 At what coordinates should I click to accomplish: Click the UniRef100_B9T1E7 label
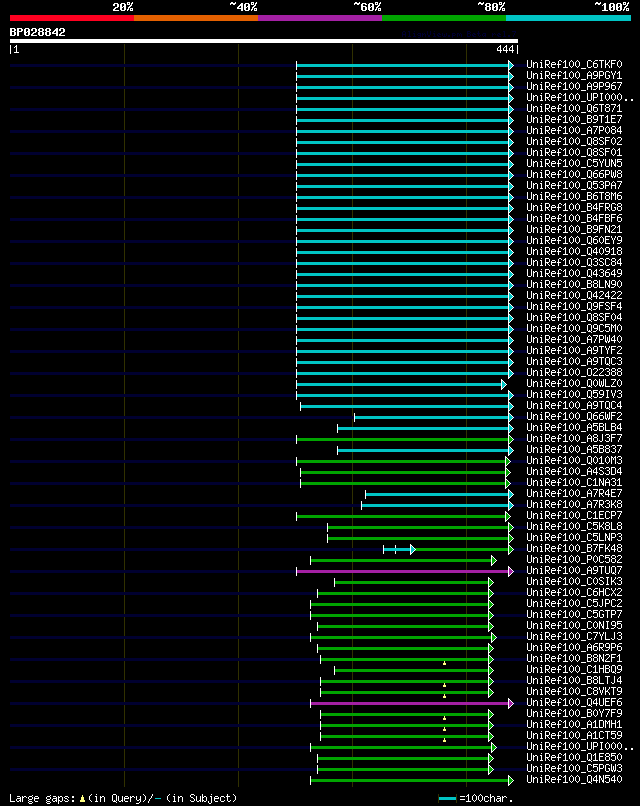tap(574, 120)
